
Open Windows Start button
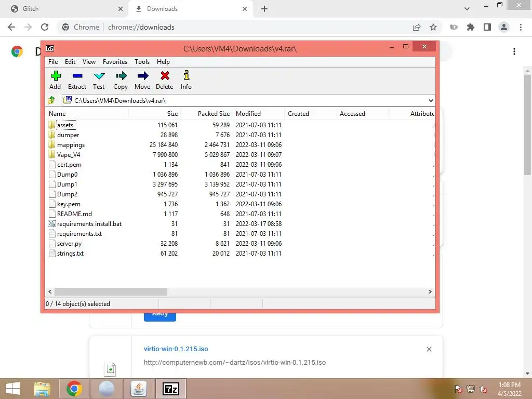13,389
